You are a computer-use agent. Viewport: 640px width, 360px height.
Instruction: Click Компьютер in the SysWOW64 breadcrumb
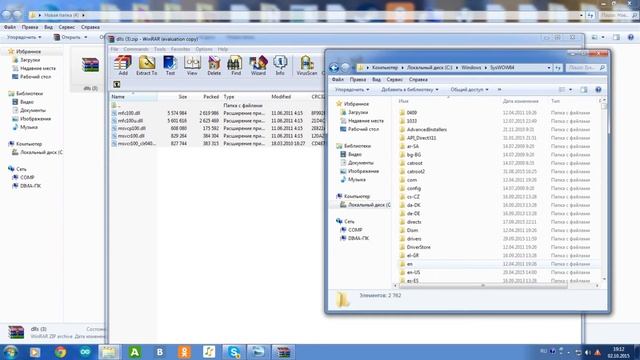[x=384, y=68]
